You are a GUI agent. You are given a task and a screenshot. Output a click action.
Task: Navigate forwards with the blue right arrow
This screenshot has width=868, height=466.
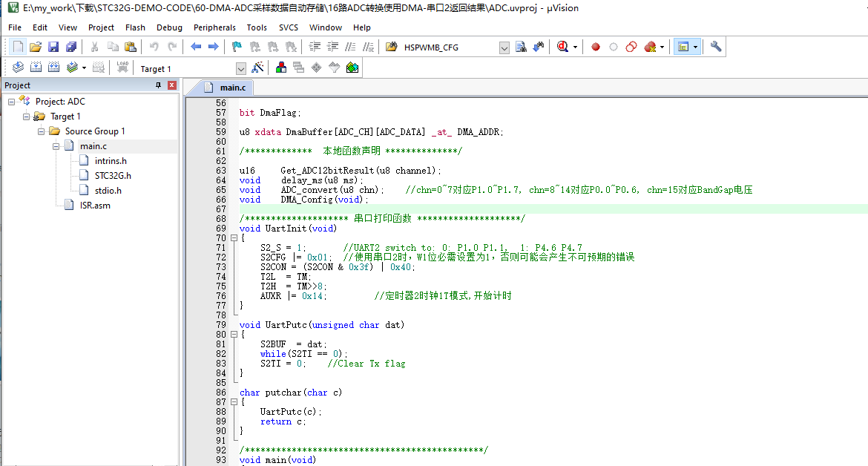click(x=214, y=47)
